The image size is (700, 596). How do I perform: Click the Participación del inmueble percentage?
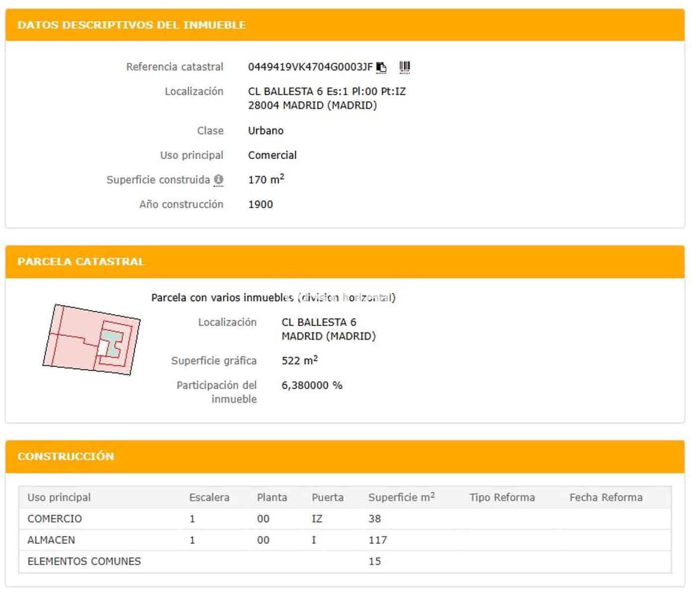click(312, 385)
